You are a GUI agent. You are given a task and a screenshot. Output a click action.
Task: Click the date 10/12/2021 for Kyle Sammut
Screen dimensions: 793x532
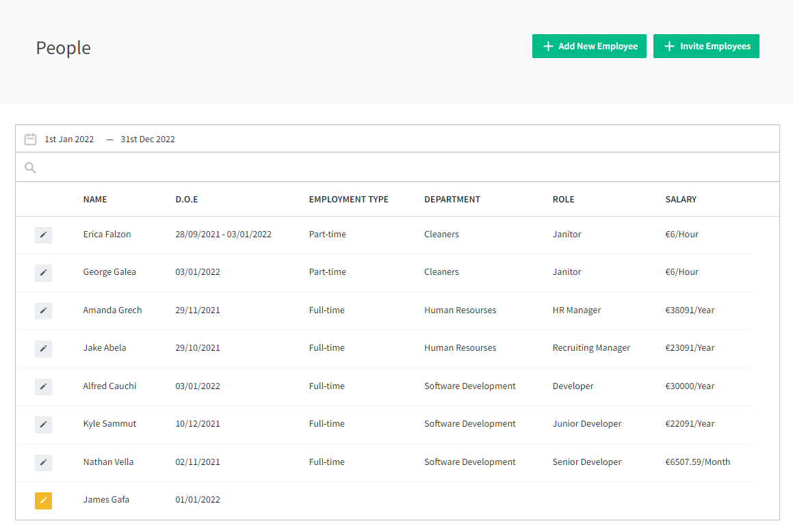(x=197, y=424)
